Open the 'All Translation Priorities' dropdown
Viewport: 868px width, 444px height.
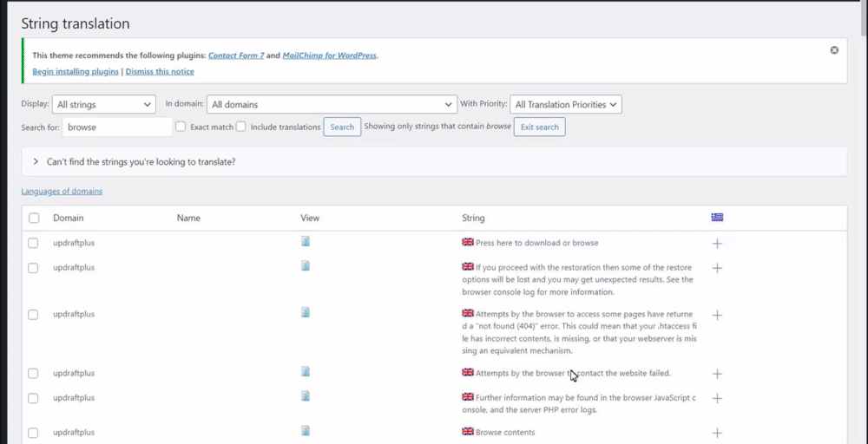click(565, 105)
